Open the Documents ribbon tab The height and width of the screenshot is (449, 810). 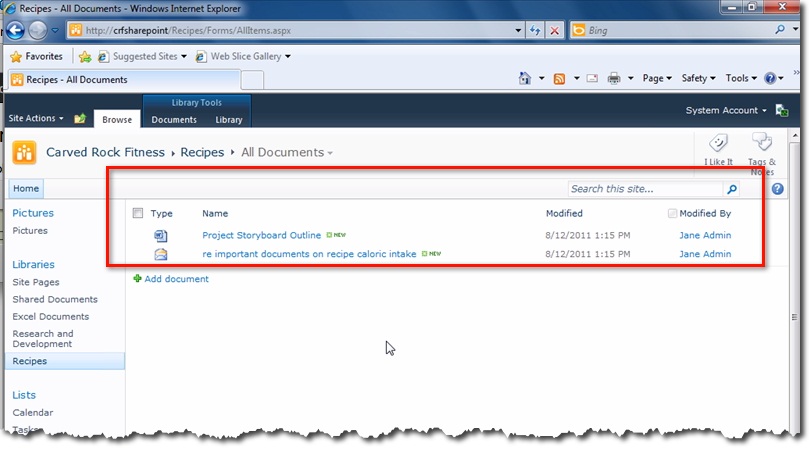click(x=174, y=119)
